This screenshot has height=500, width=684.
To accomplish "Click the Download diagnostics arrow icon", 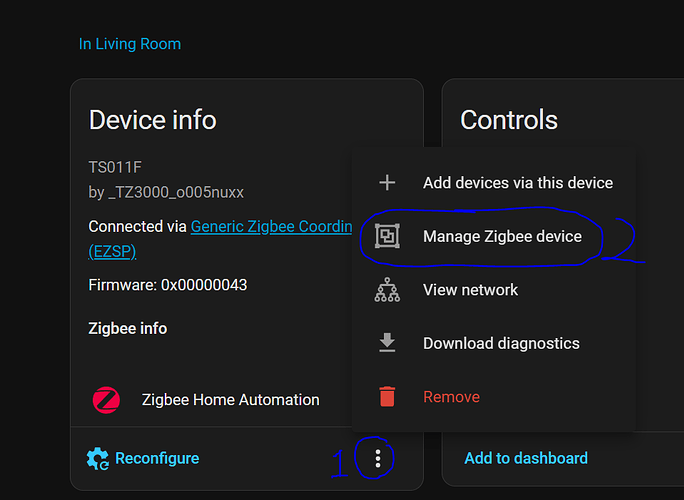I will (x=387, y=343).
